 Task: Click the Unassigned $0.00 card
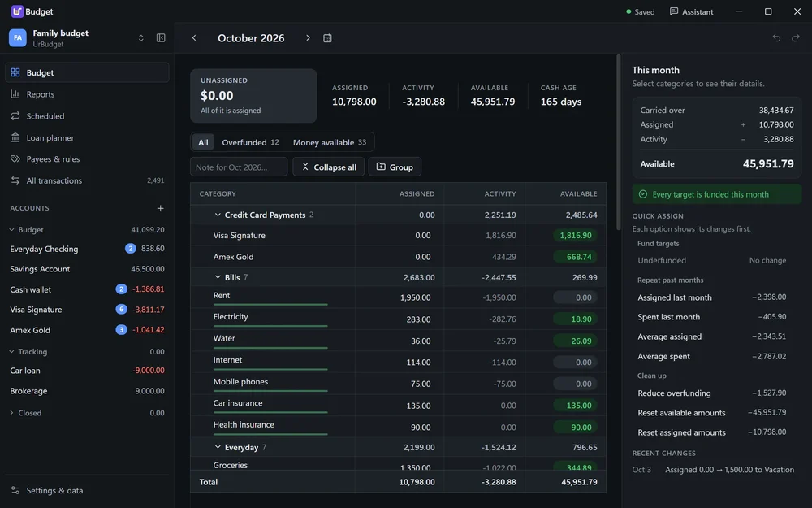253,96
